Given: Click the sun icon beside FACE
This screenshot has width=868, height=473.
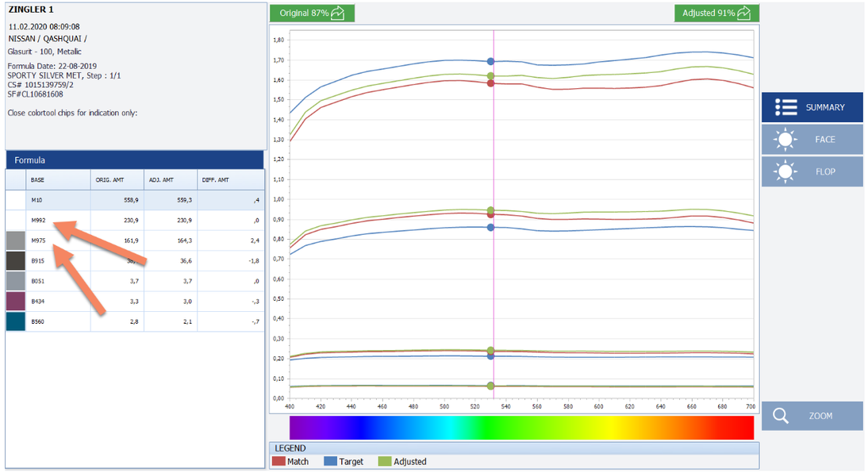Looking at the screenshot, I should 785,140.
